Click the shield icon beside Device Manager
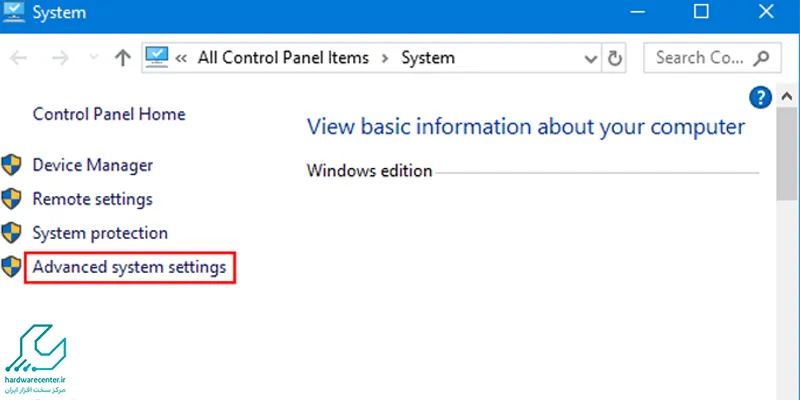 pos(12,165)
